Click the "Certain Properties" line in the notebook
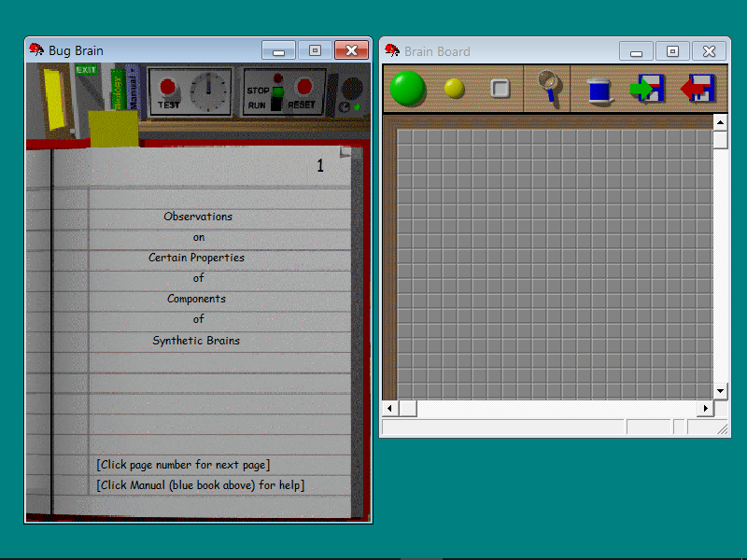747x560 pixels. [x=196, y=258]
